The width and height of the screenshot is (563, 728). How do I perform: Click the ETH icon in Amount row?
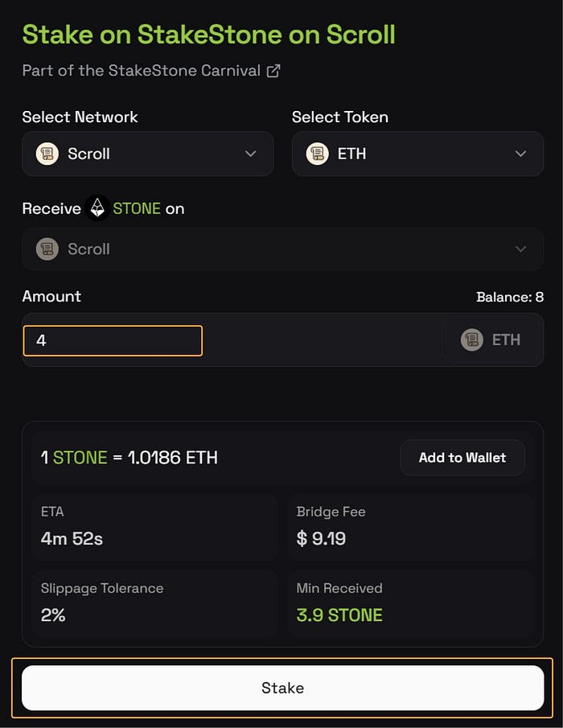pos(472,339)
